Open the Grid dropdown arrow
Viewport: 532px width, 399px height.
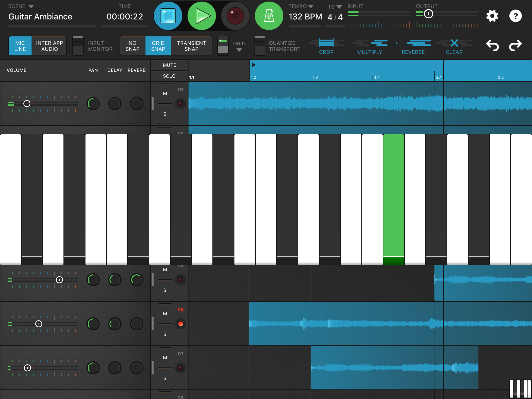coord(239,50)
